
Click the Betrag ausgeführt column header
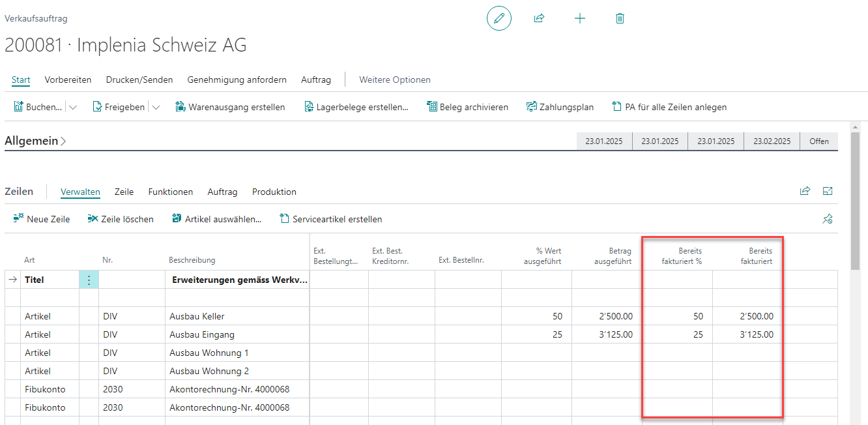[x=613, y=256]
